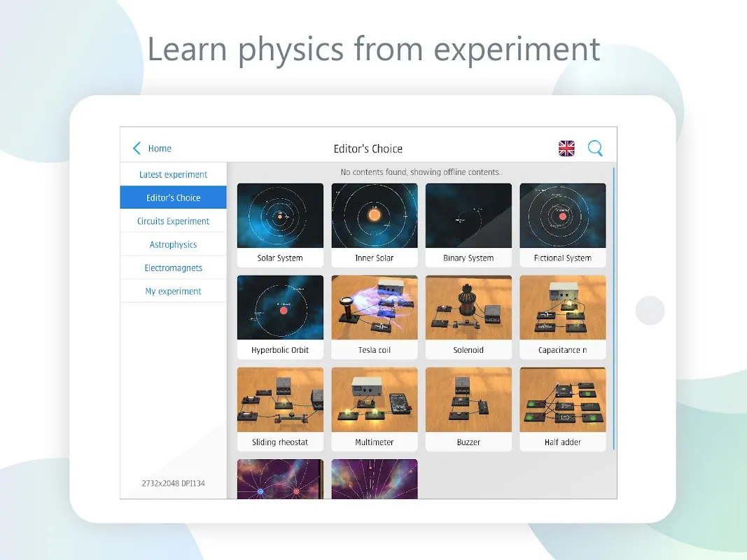Go to Electromagnets category
The width and height of the screenshot is (747, 560).
tap(173, 268)
